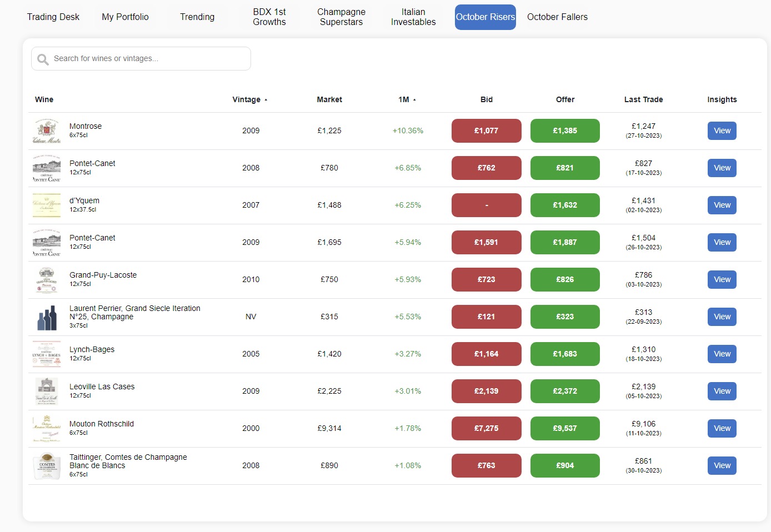771x532 pixels.
Task: Focus the wine search input field
Action: (x=141, y=58)
